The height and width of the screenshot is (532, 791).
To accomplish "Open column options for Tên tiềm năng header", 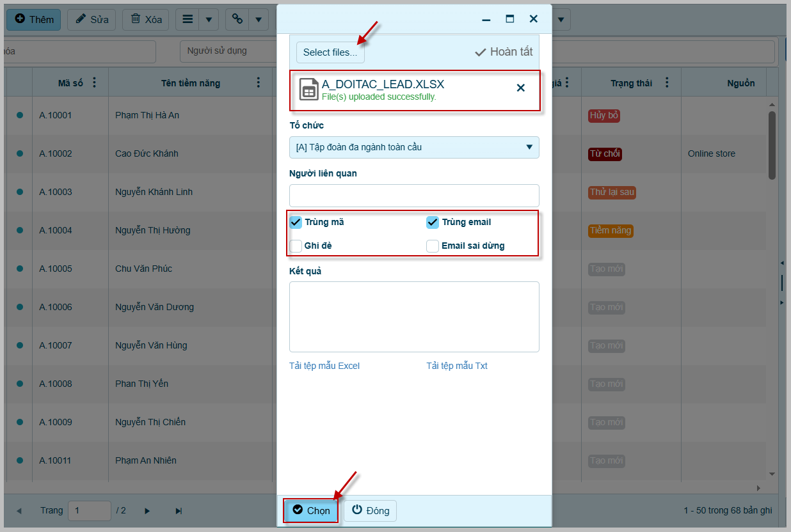I will coord(259,82).
